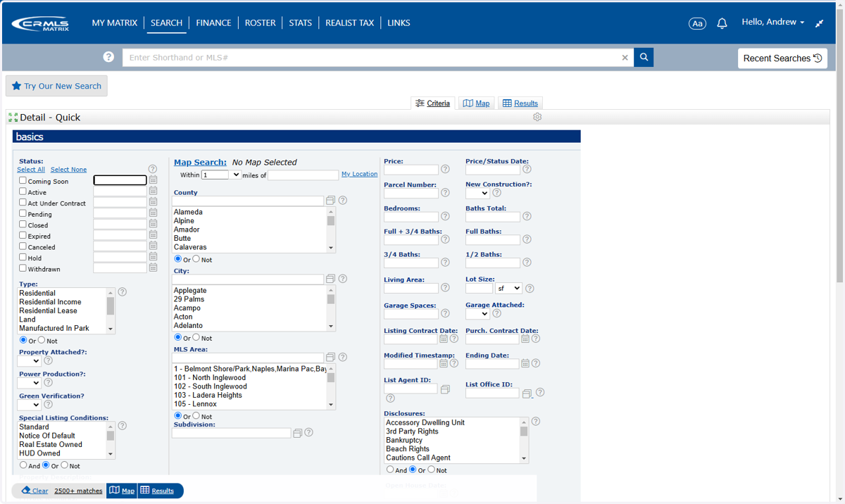Open the City lookup list icon
This screenshot has height=504, width=845.
pyautogui.click(x=330, y=279)
